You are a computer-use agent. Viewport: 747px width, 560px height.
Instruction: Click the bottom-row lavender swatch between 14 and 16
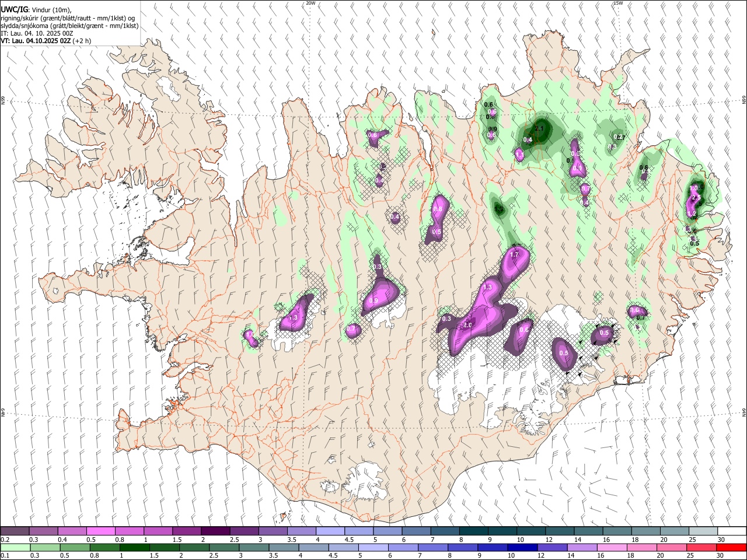(x=582, y=547)
